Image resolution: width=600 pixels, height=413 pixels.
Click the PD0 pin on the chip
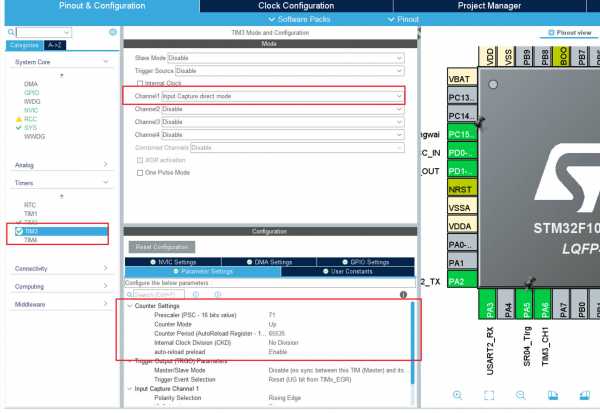462,153
